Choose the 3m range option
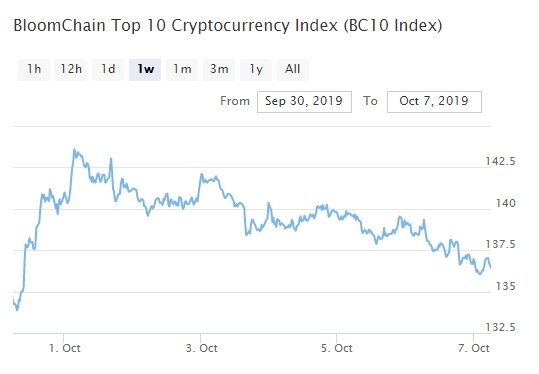The height and width of the screenshot is (374, 539). click(x=219, y=69)
